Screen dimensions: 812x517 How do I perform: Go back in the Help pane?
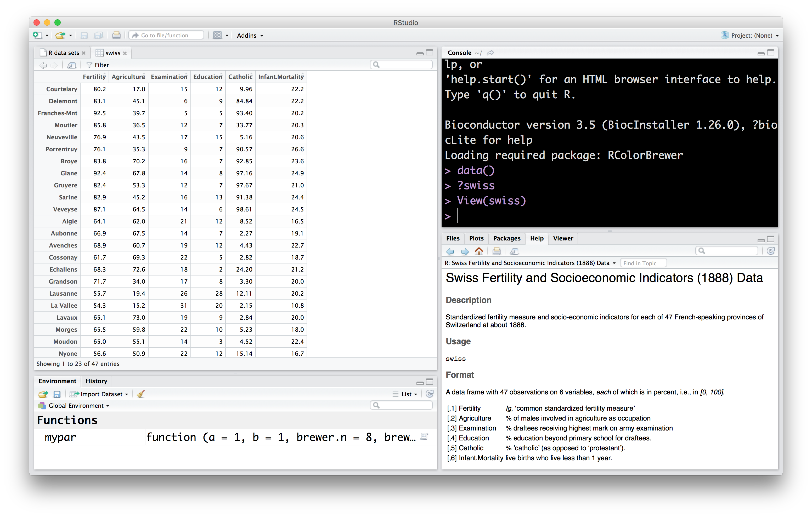[450, 251]
